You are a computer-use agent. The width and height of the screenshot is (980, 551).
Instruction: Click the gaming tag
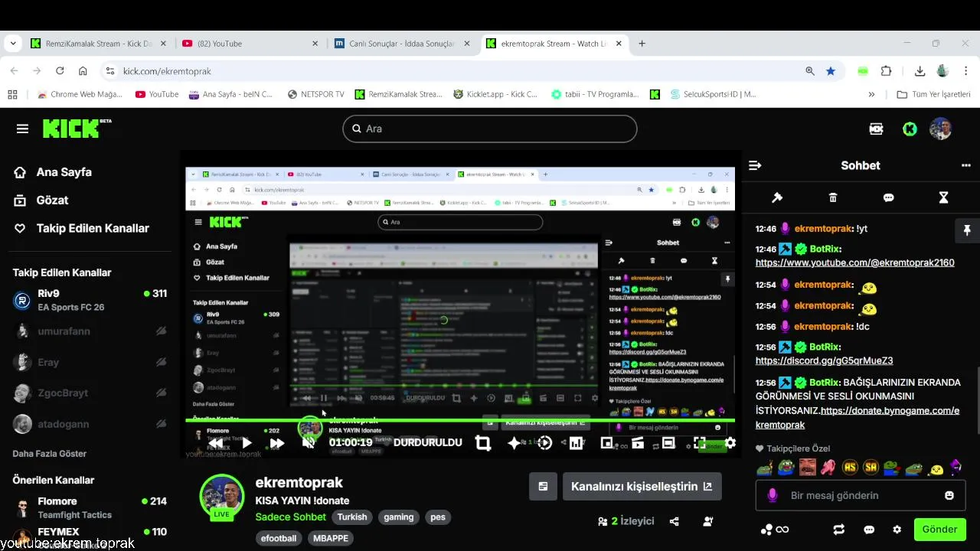point(399,517)
